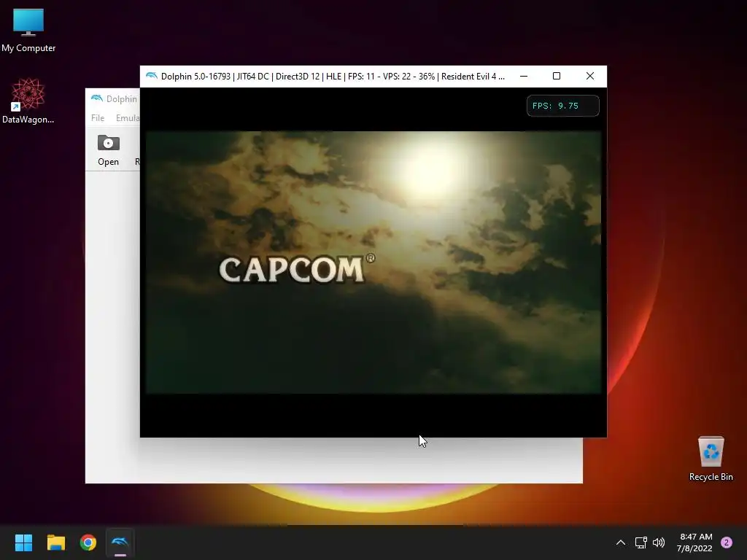Click the Dolphin emulator taskbar icon

click(x=120, y=542)
